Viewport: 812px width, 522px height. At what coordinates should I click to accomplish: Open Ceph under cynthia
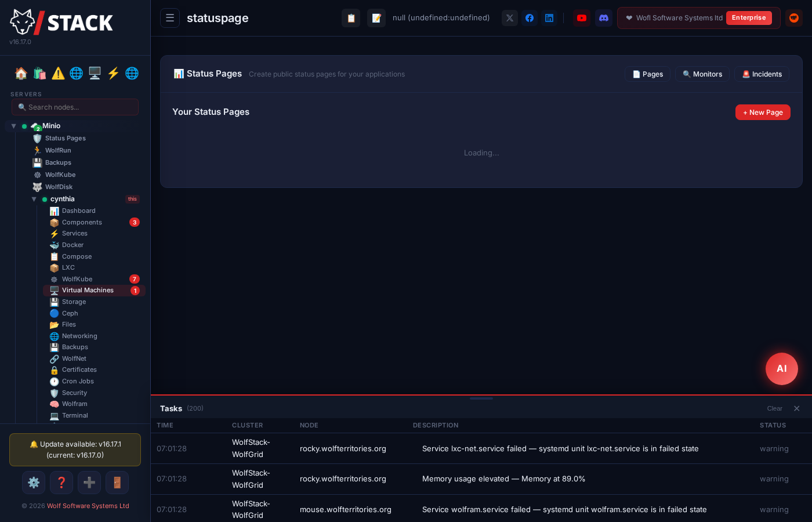tap(70, 313)
